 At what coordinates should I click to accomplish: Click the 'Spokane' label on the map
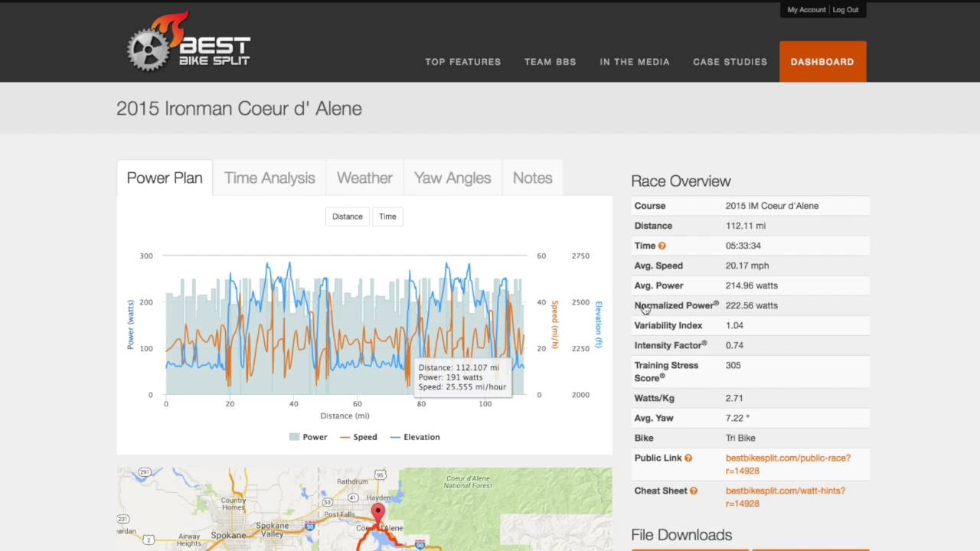click(x=228, y=534)
